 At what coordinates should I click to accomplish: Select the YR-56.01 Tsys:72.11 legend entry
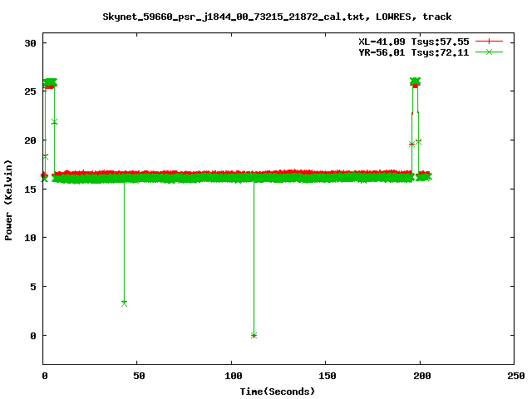pos(414,52)
